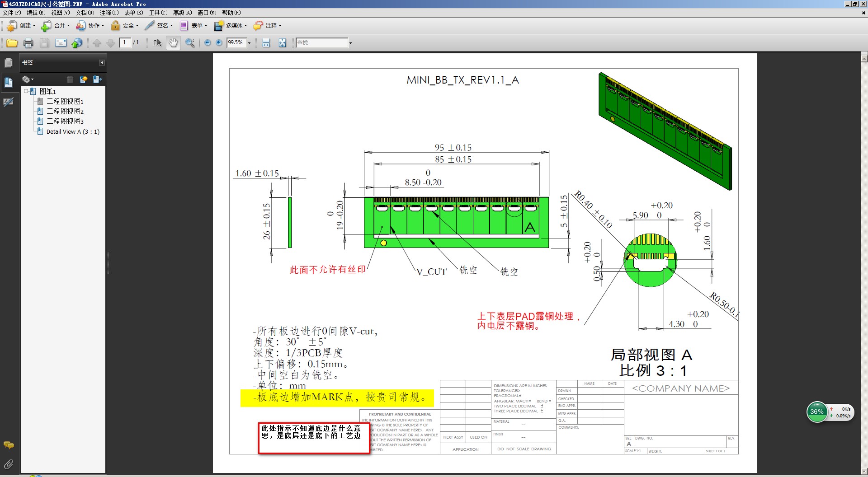868x477 pixels.
Task: Click the delete bookmark trash icon
Action: pyautogui.click(x=70, y=79)
